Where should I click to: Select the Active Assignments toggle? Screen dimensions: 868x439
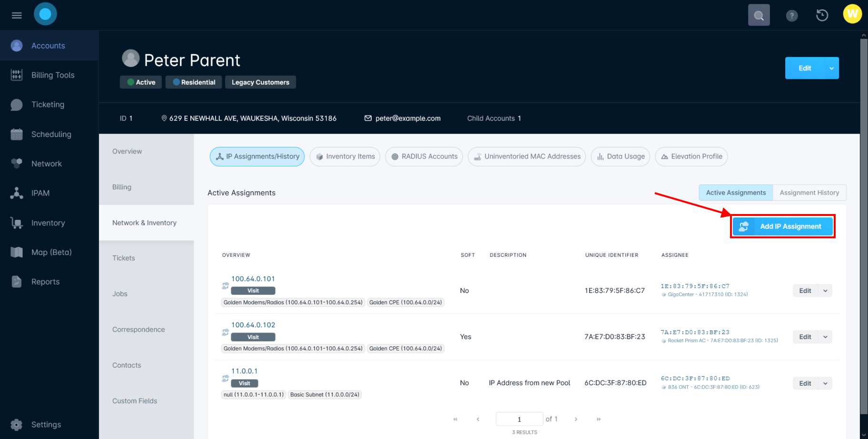[735, 192]
